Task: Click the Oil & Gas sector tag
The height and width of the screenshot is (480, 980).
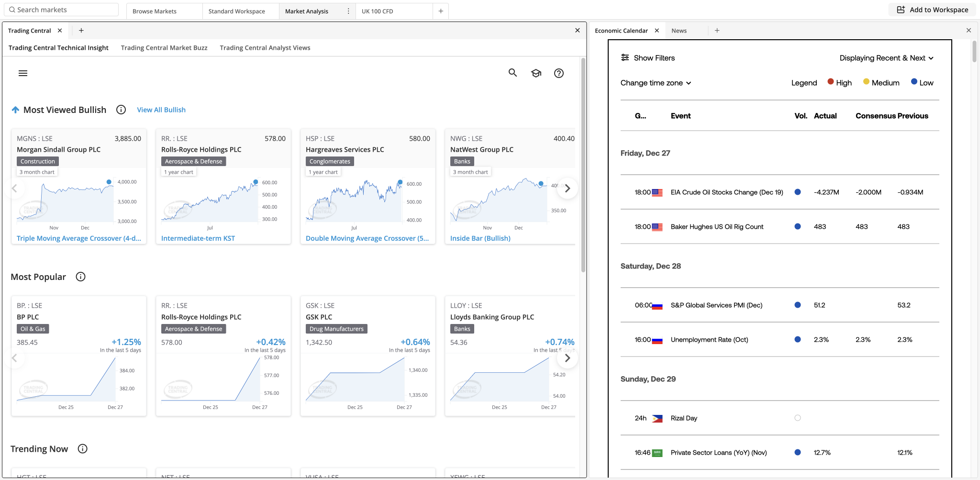Action: coord(33,329)
